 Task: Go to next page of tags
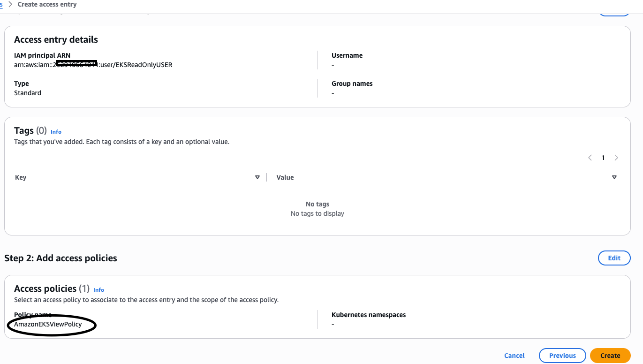(616, 158)
